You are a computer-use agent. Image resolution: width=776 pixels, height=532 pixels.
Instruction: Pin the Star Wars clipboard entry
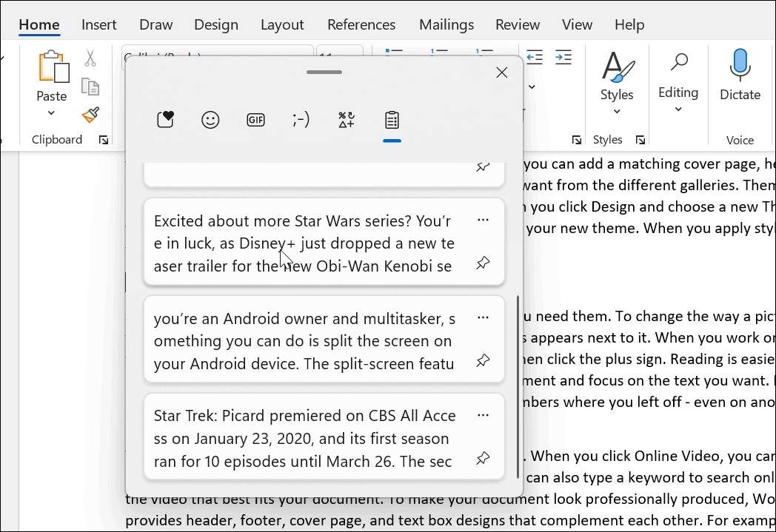[483, 263]
